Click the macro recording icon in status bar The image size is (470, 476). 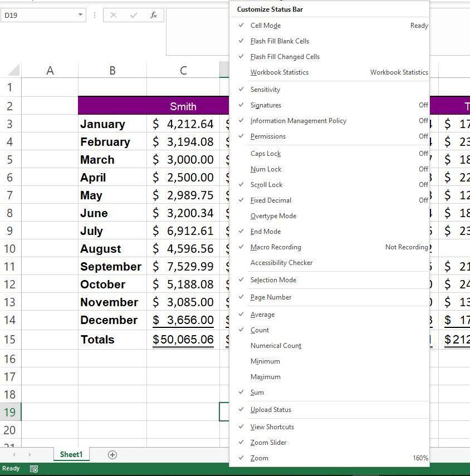click(34, 469)
